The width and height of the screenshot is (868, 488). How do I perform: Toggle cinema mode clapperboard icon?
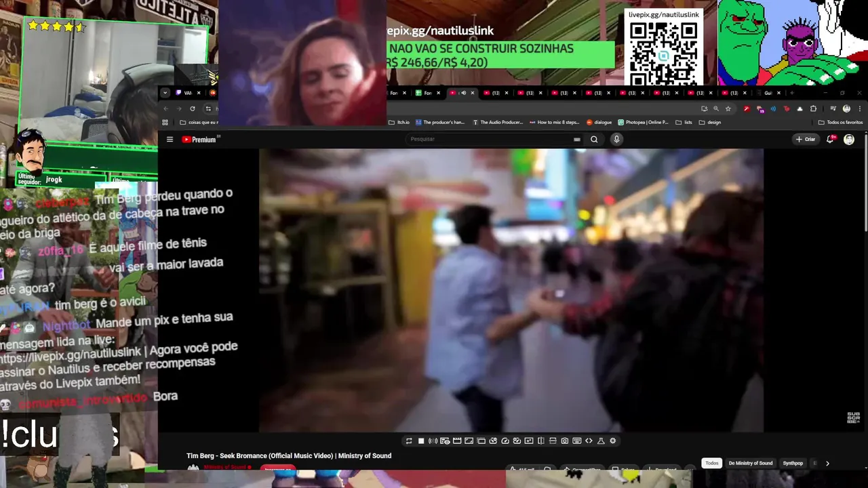pos(457,441)
